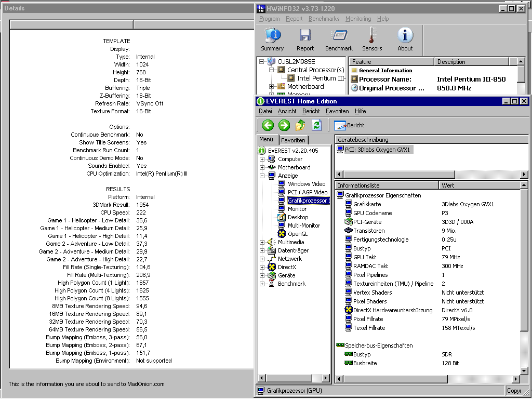
Task: Click EVEREST info list vertical scrollbar thumb
Action: [x=524, y=260]
